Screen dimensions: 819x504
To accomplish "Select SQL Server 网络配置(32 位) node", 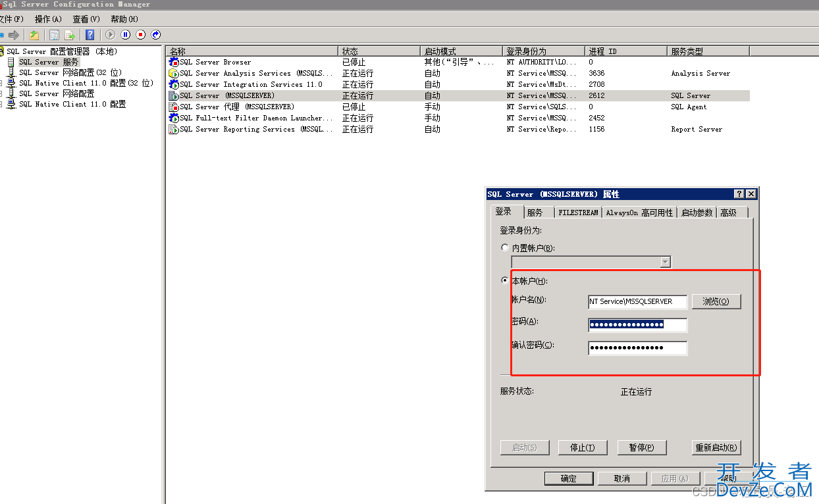I will point(70,72).
